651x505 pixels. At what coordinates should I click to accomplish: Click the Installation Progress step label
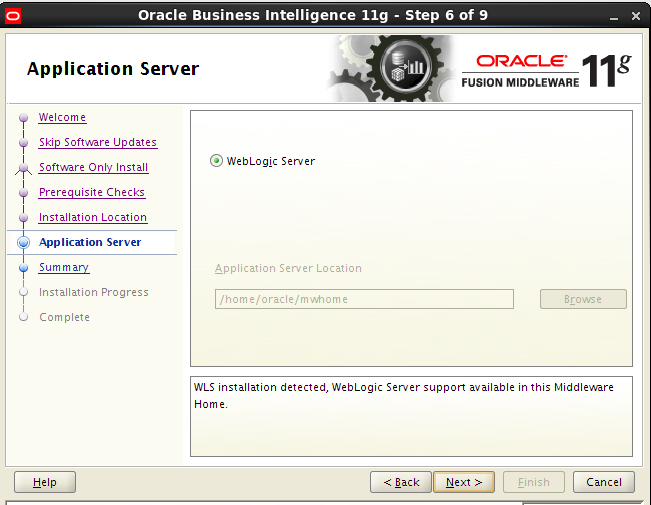pyautogui.click(x=93, y=292)
